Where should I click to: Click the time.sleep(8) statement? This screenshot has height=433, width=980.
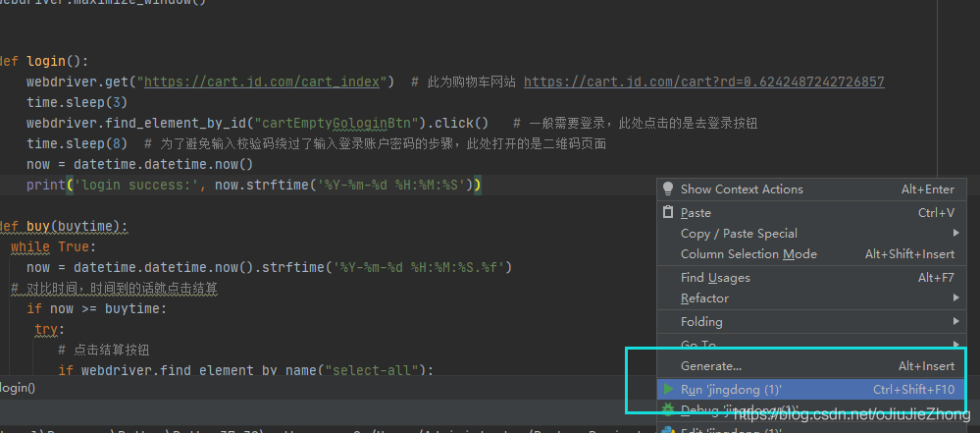[x=77, y=143]
